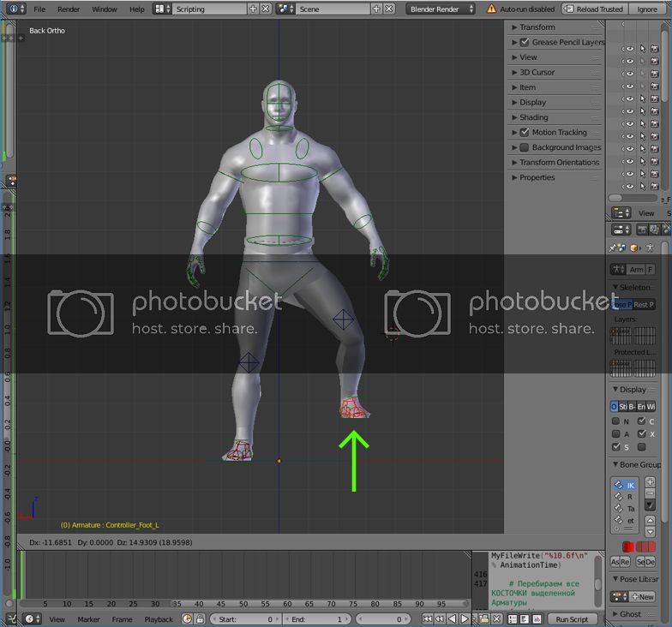Add a new bone group with plus
This screenshot has height=627, width=672.
[650, 482]
